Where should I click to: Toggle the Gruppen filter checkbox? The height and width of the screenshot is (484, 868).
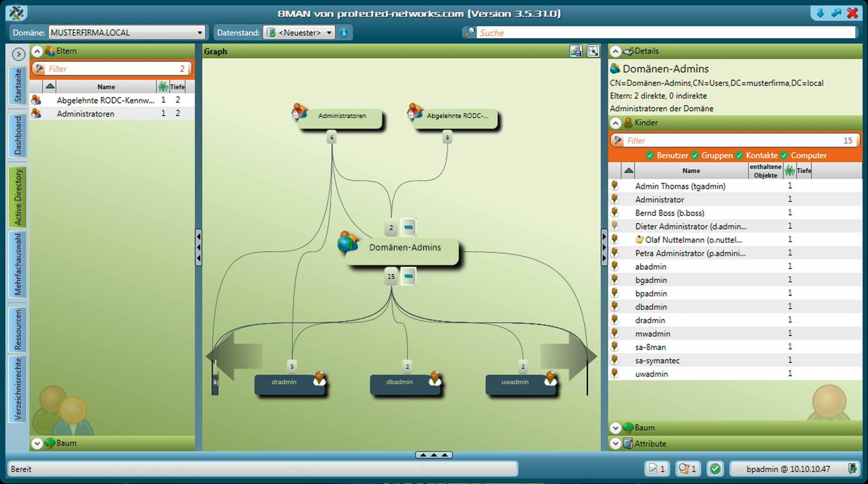pos(695,155)
